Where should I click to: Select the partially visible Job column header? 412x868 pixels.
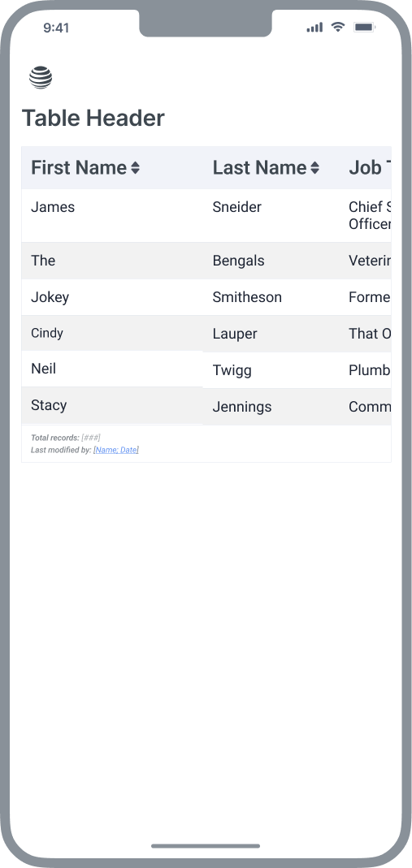(366, 168)
